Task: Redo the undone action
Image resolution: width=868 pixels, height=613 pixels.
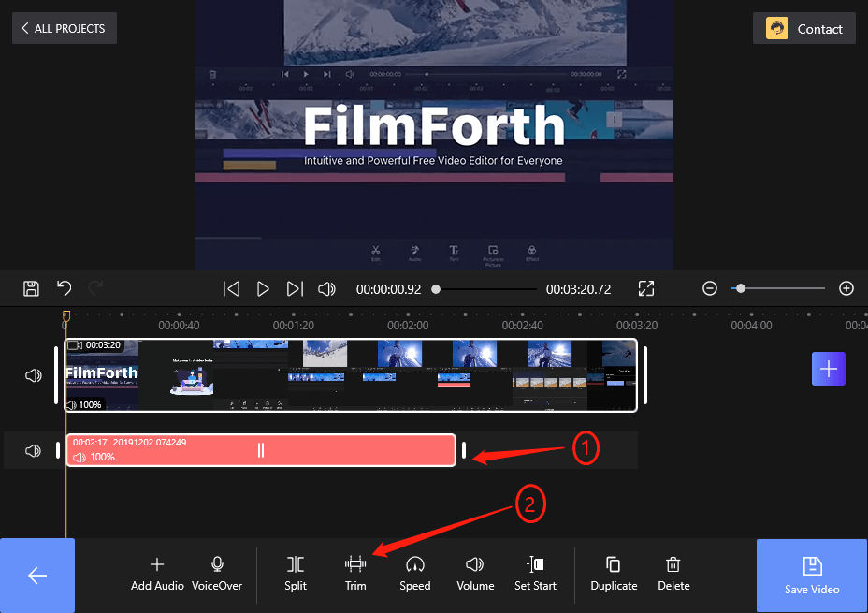Action: click(95, 288)
